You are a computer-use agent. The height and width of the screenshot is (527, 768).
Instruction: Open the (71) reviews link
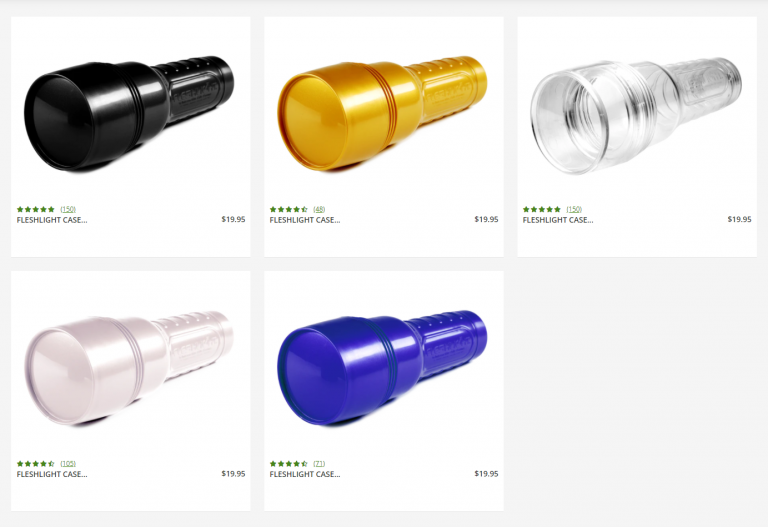319,463
